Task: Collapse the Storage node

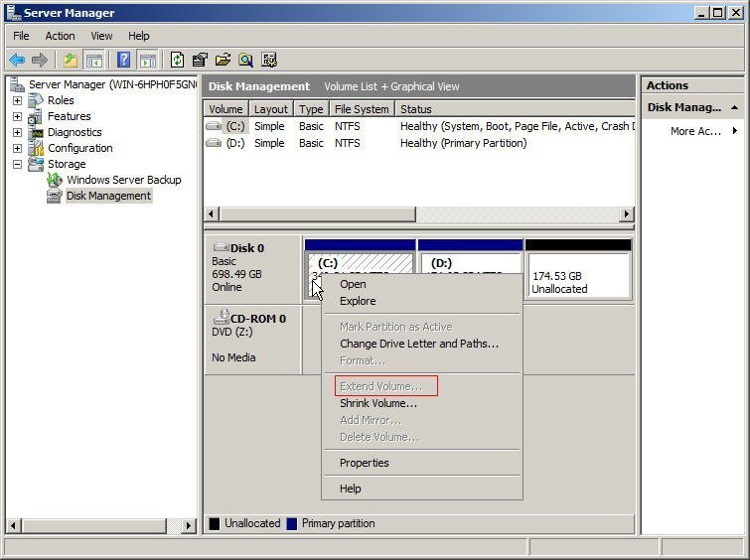Action: [x=17, y=164]
